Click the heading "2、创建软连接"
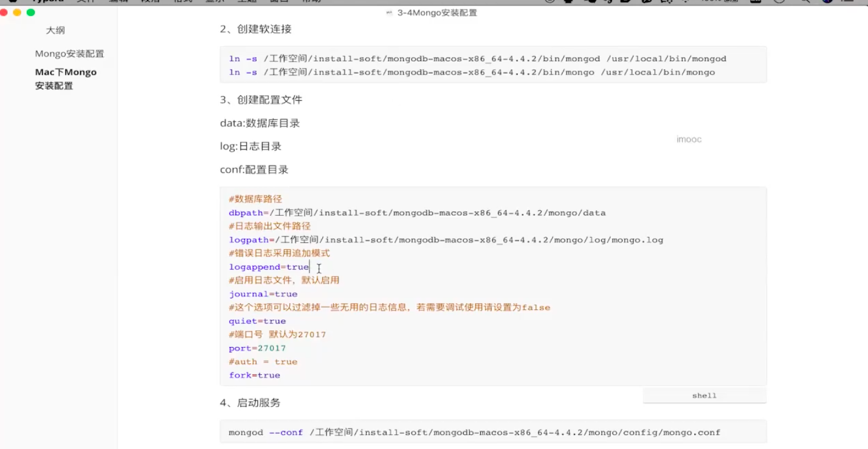 pos(256,29)
